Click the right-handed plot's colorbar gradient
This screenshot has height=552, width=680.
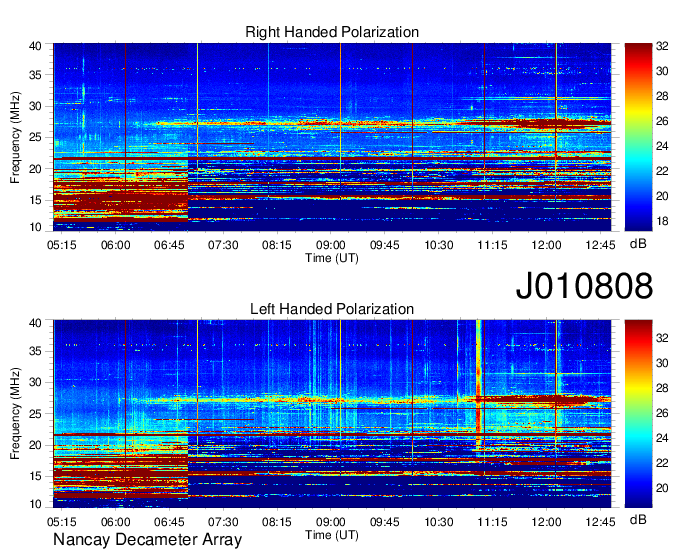638,137
